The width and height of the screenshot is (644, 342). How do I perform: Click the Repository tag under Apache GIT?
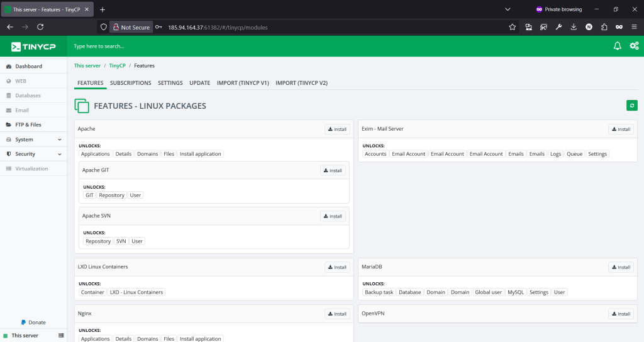[x=111, y=196]
